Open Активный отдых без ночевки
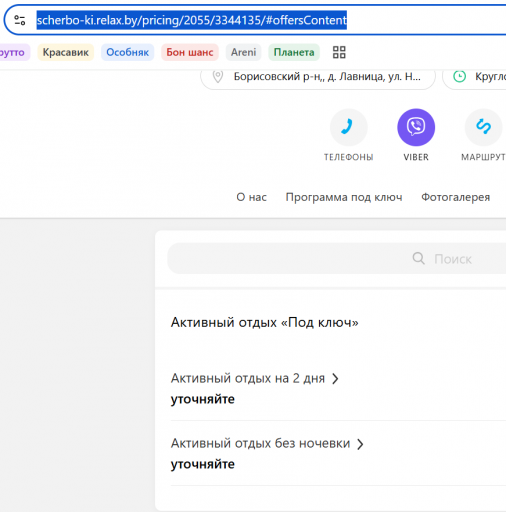Screen dimensions: 506x512 (x=260, y=443)
